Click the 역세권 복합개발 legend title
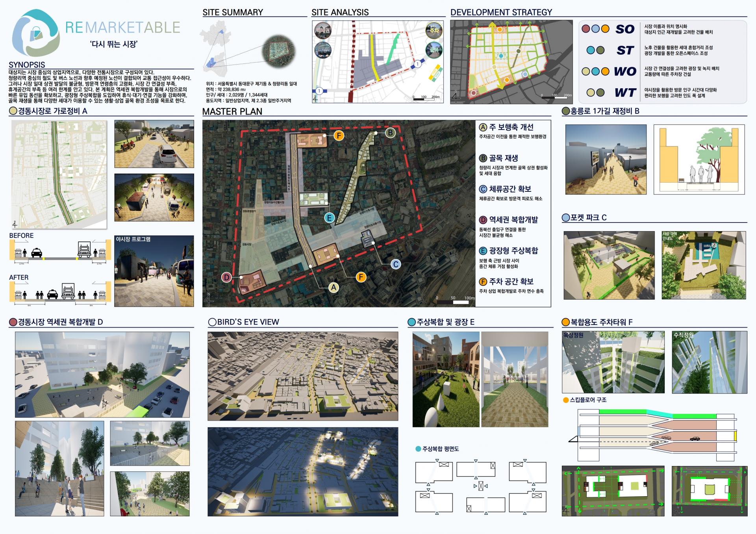 (x=513, y=220)
